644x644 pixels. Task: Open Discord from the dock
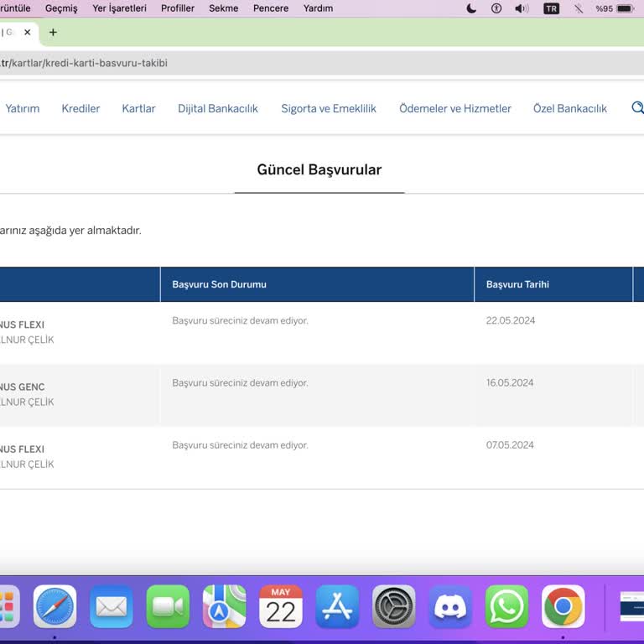click(x=450, y=606)
